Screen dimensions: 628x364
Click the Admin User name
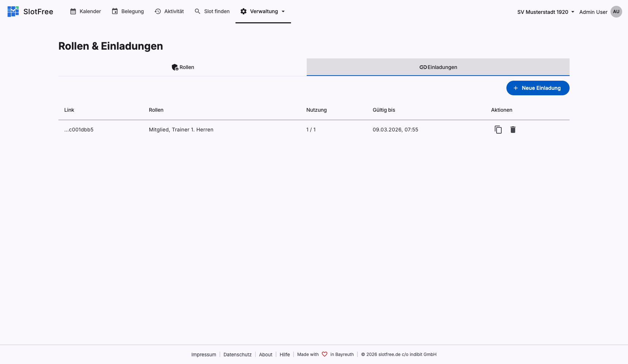[593, 12]
